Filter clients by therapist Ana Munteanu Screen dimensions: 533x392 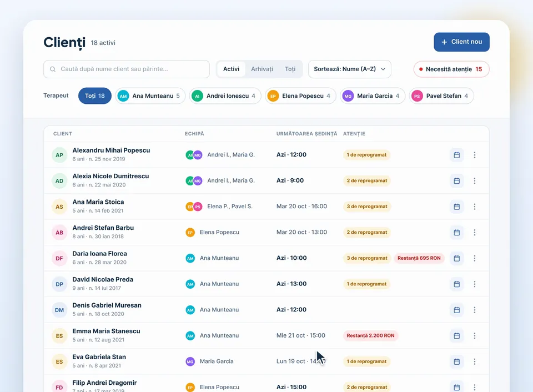pyautogui.click(x=150, y=96)
